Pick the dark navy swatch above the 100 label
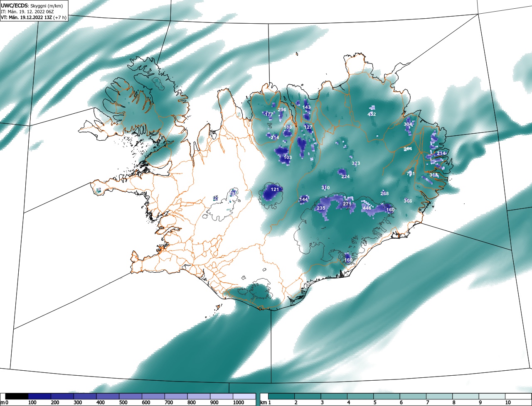 pyautogui.click(x=39, y=396)
